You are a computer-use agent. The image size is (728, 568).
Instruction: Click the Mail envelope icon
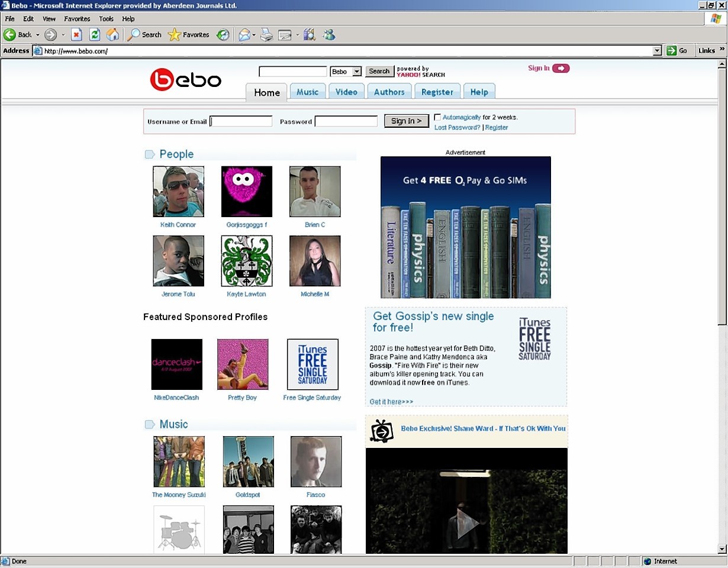pyautogui.click(x=244, y=35)
